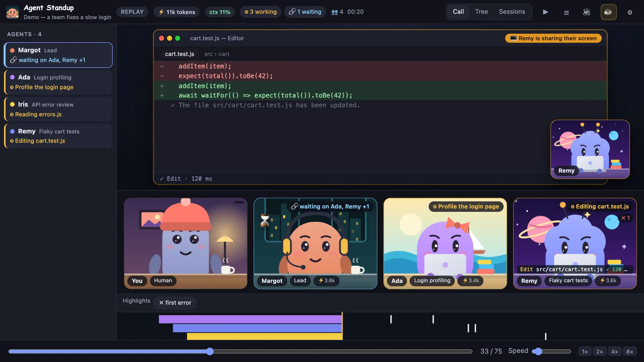
Task: Jump to the first error highlight
Action: point(175,303)
